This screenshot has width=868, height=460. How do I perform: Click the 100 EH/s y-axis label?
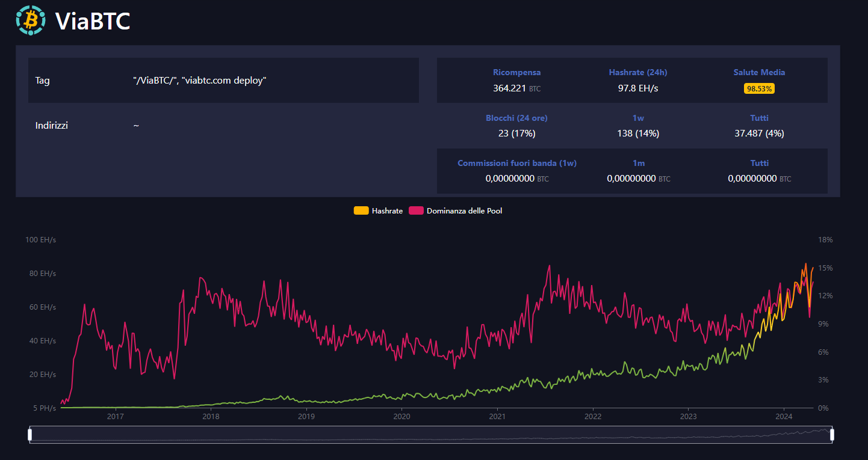[41, 240]
